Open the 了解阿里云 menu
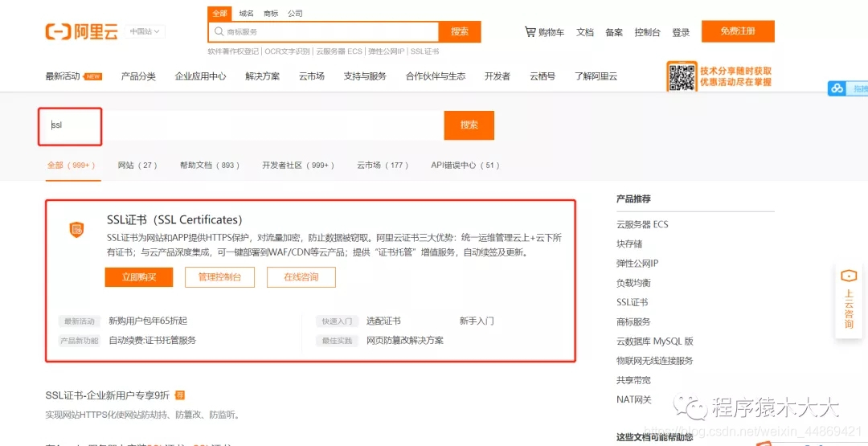The height and width of the screenshot is (446, 868). tap(596, 76)
